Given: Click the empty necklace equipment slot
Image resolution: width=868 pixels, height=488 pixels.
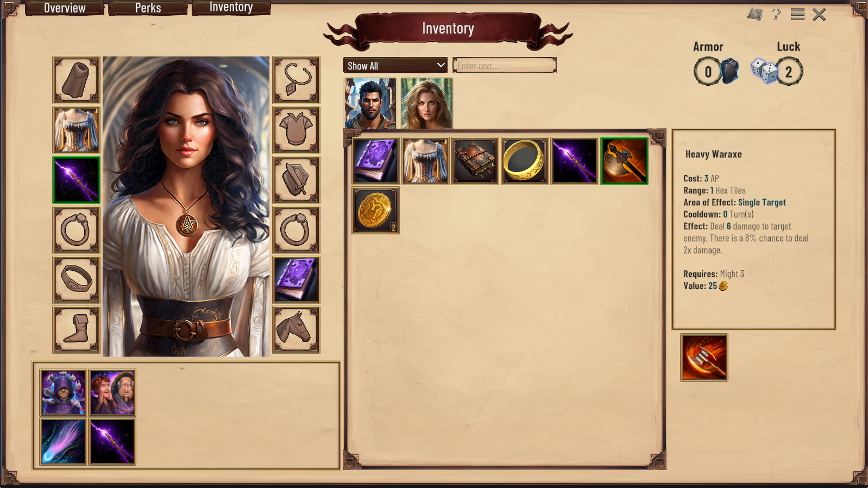Looking at the screenshot, I should click(296, 80).
